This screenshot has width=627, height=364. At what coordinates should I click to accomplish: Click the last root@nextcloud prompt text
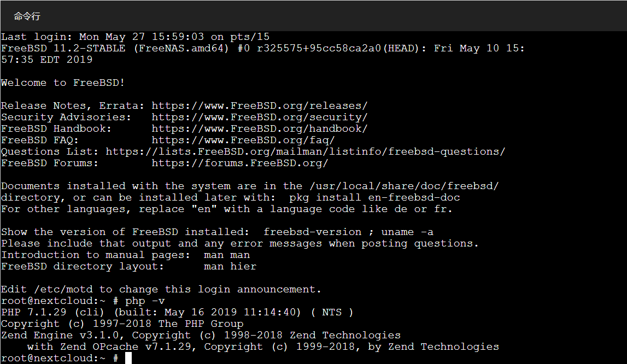60,359
